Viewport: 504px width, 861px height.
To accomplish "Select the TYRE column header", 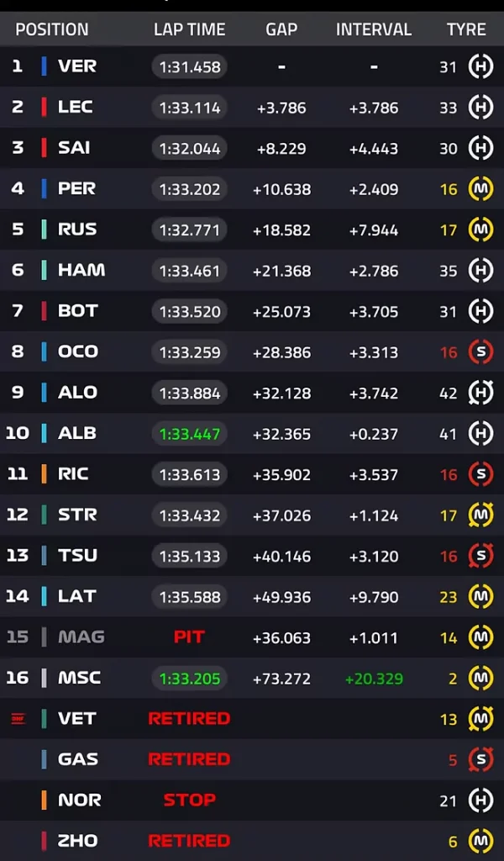I will click(x=466, y=29).
